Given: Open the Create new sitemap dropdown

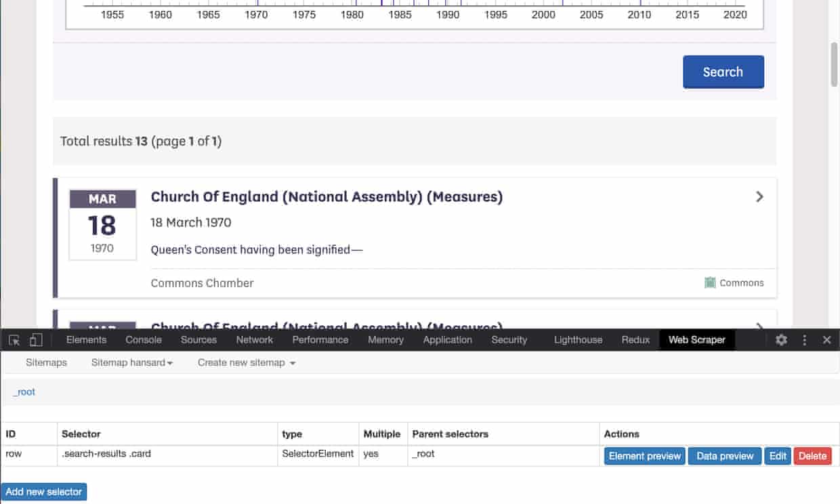Looking at the screenshot, I should click(247, 362).
